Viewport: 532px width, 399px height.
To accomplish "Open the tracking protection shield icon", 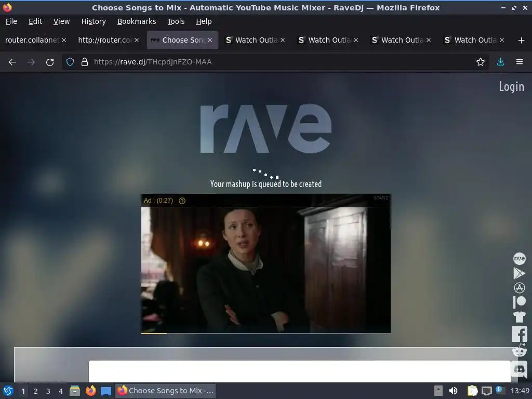I will 70,62.
